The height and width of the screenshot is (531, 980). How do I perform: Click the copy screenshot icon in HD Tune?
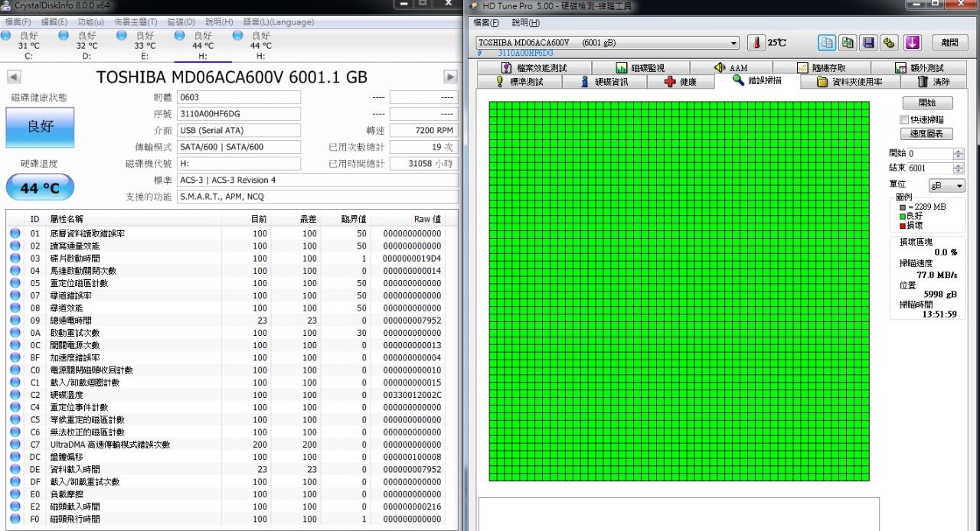coord(847,43)
